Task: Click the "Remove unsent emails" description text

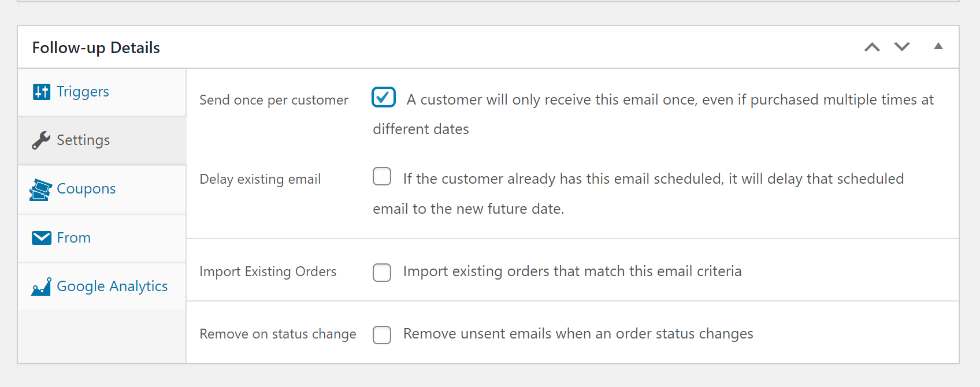Action: pyautogui.click(x=578, y=334)
